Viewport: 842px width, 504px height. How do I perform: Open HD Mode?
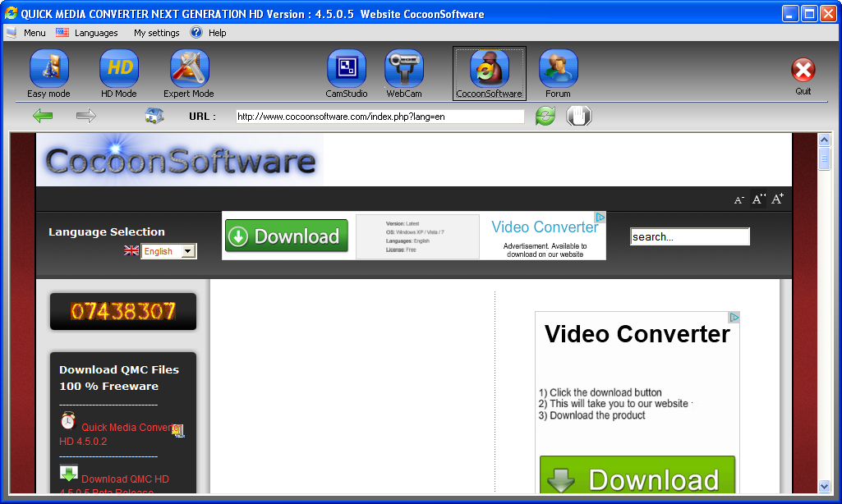coord(118,74)
